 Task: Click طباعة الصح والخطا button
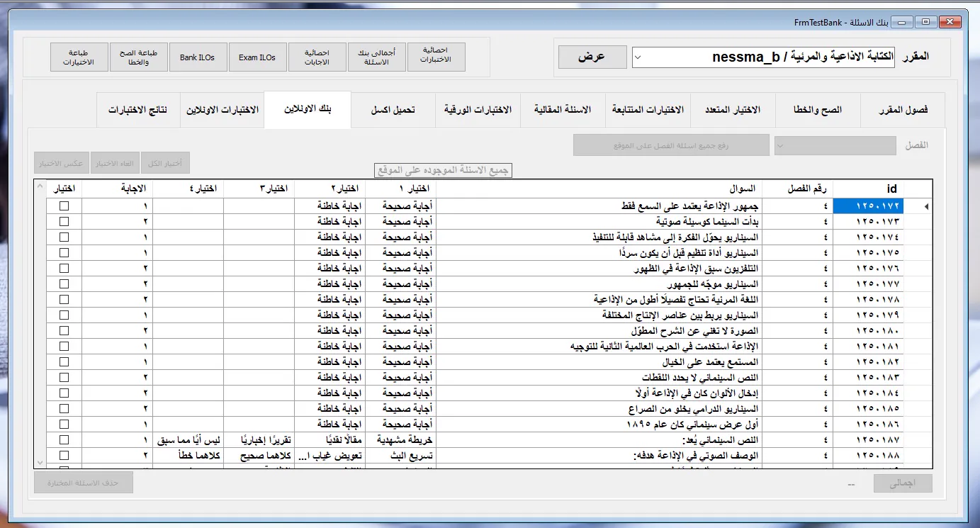point(138,57)
